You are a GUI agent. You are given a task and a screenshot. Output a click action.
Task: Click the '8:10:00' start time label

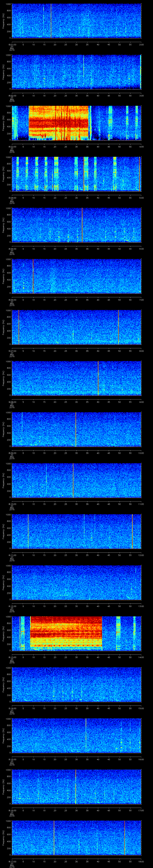click(x=12, y=504)
